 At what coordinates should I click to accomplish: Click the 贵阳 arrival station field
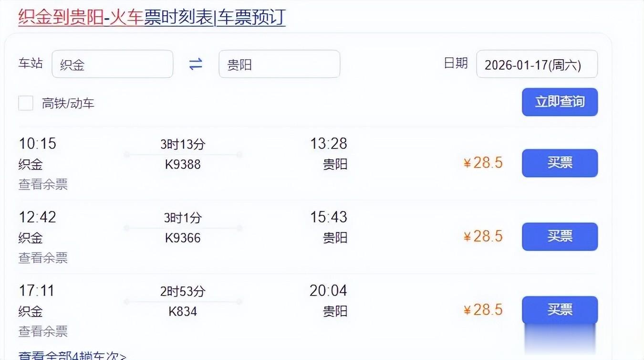click(x=279, y=64)
